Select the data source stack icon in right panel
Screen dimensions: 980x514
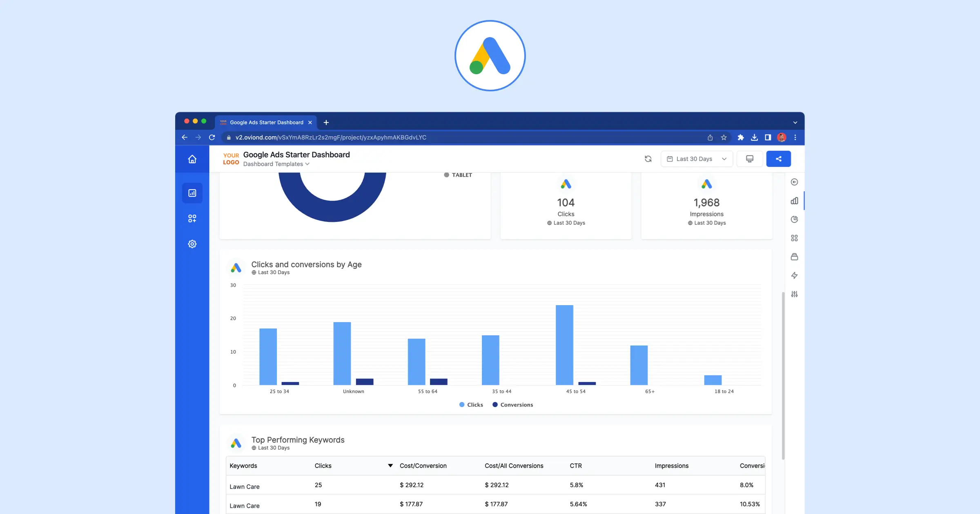click(x=794, y=257)
